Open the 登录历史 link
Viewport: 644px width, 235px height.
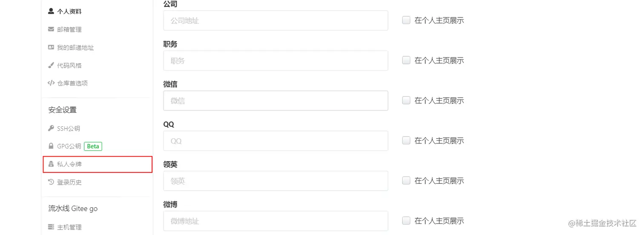tap(69, 182)
